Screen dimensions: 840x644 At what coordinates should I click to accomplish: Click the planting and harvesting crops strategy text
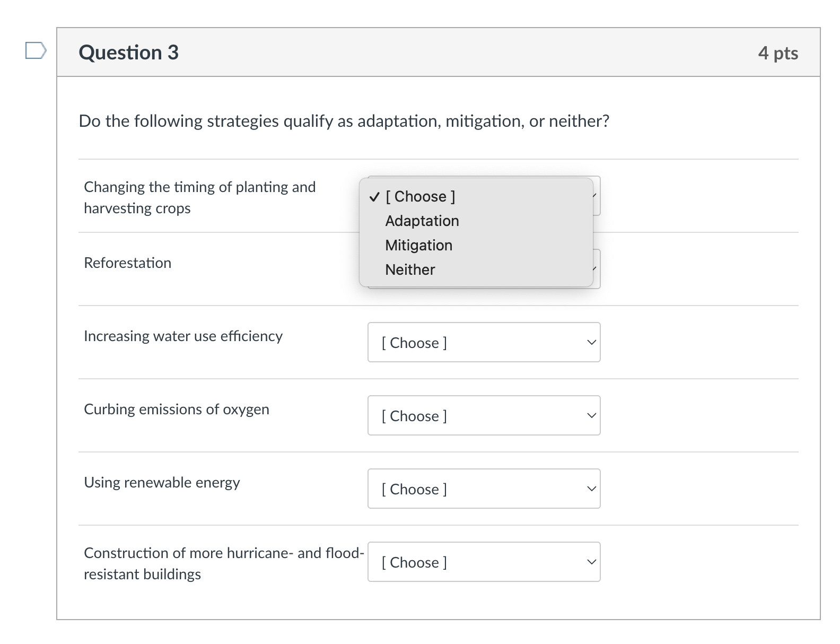(x=199, y=197)
